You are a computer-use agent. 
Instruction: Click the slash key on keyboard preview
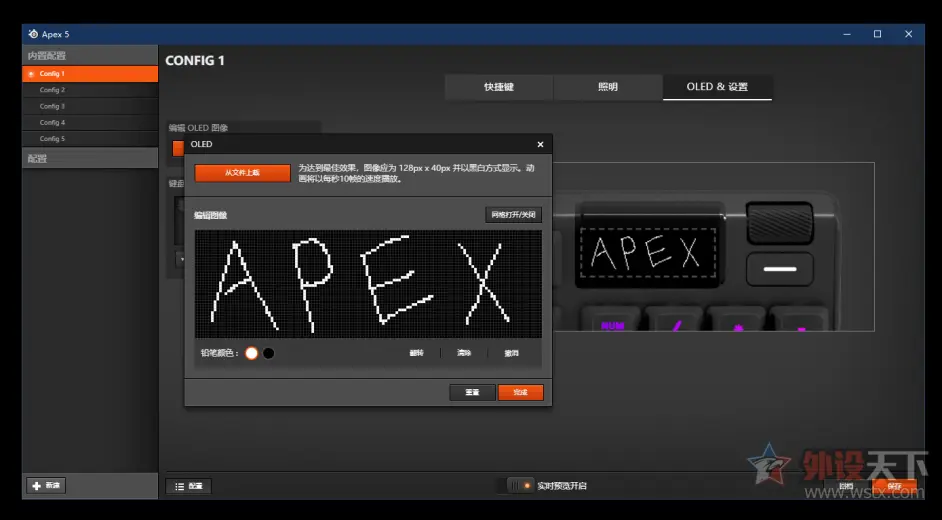pos(675,319)
